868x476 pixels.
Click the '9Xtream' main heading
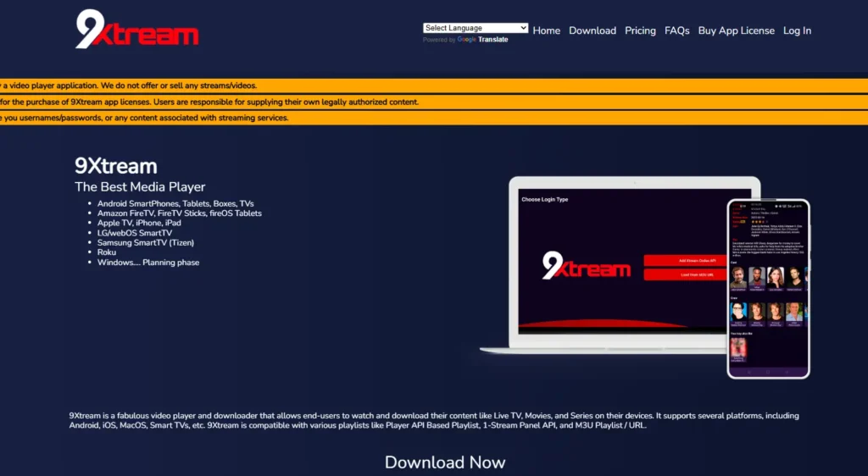pyautogui.click(x=115, y=166)
